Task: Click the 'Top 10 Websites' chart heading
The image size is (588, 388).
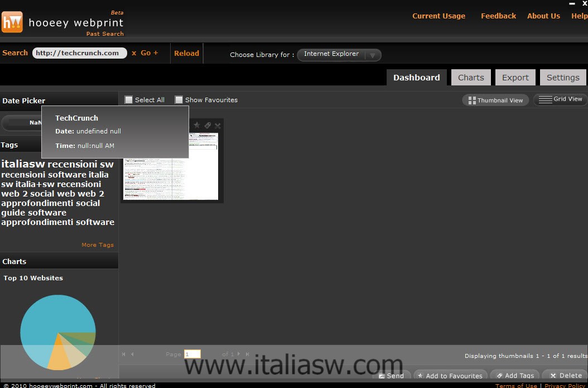Action: (x=33, y=278)
